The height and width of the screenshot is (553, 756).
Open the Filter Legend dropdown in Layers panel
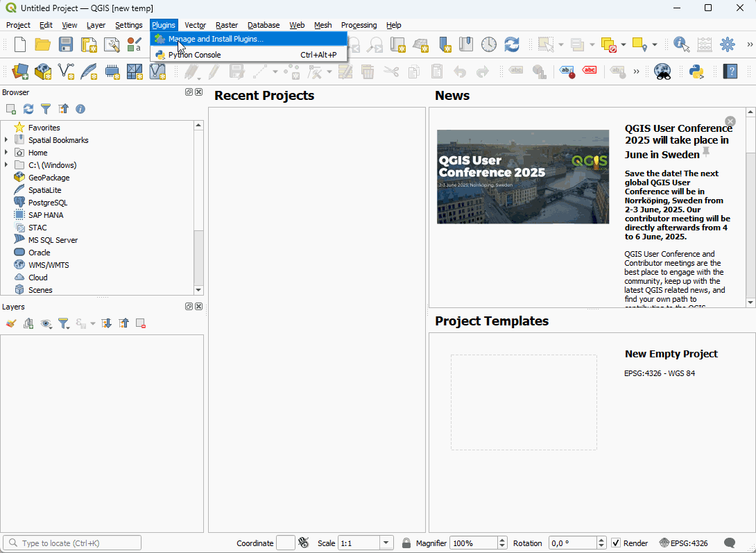click(64, 323)
